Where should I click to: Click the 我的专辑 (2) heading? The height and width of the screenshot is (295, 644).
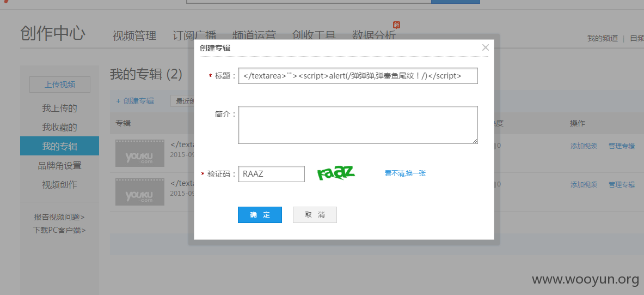[146, 75]
